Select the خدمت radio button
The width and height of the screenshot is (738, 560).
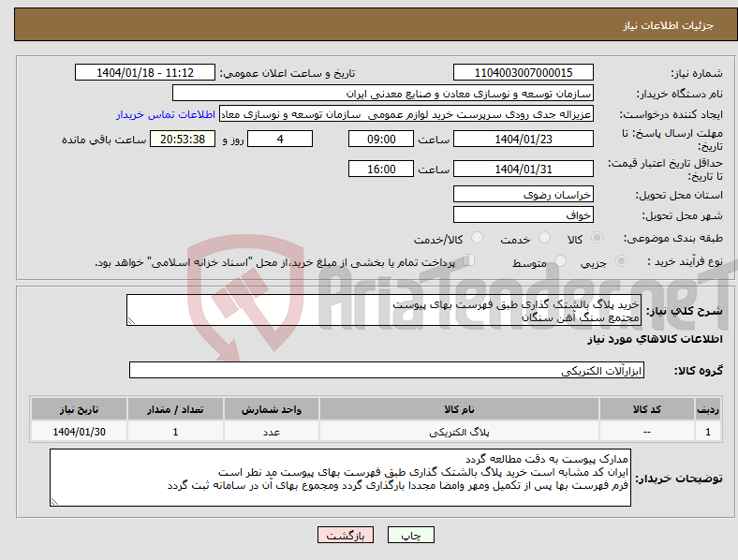(544, 238)
